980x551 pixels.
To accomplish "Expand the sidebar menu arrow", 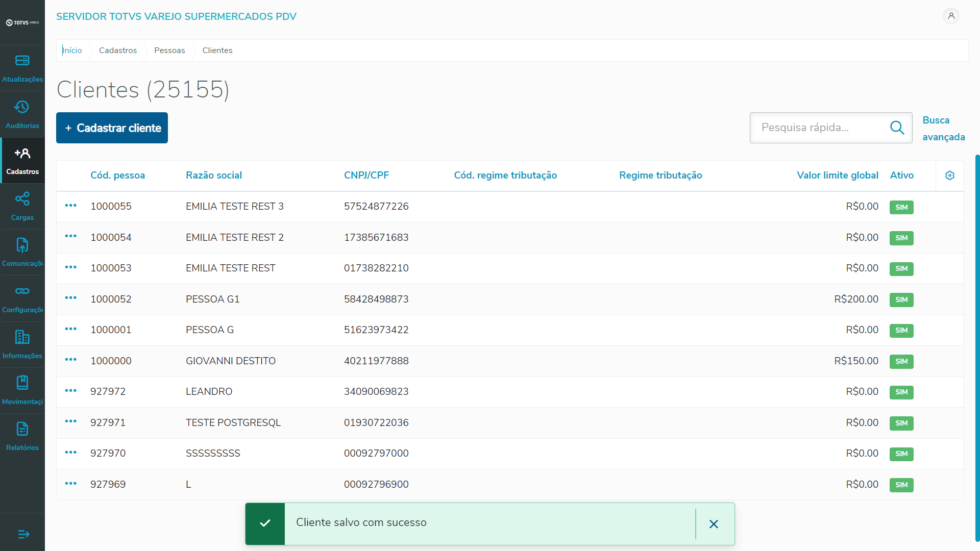I will tap(23, 534).
